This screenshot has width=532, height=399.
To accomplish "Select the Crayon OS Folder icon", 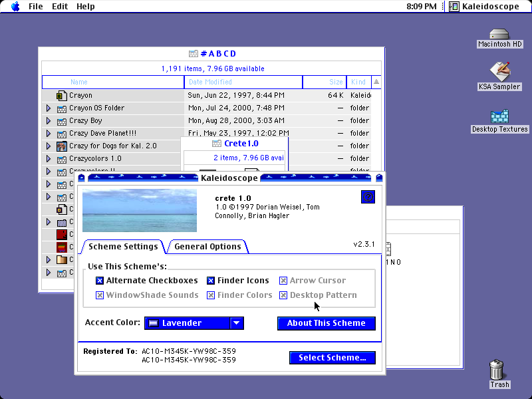I will pos(61,108).
